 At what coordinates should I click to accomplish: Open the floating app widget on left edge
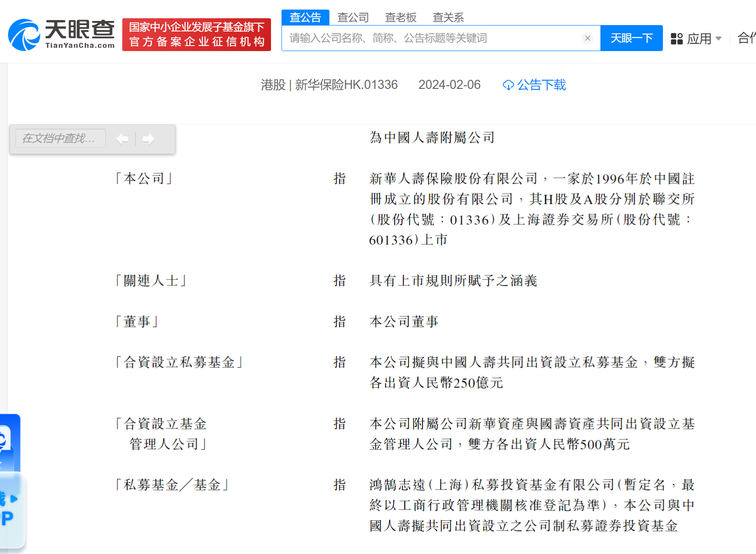(8, 442)
